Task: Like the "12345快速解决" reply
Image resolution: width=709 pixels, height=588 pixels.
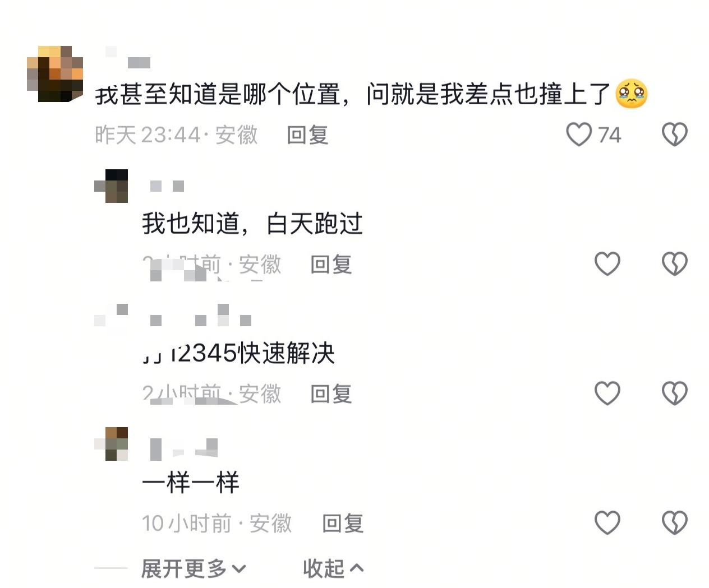Action: (x=607, y=393)
